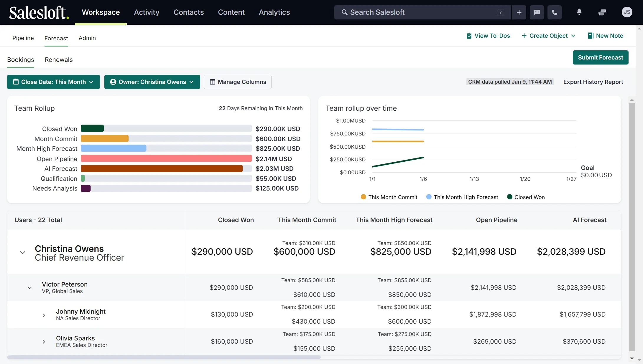
Task: Click the This Month High Forecast header
Action: click(394, 220)
